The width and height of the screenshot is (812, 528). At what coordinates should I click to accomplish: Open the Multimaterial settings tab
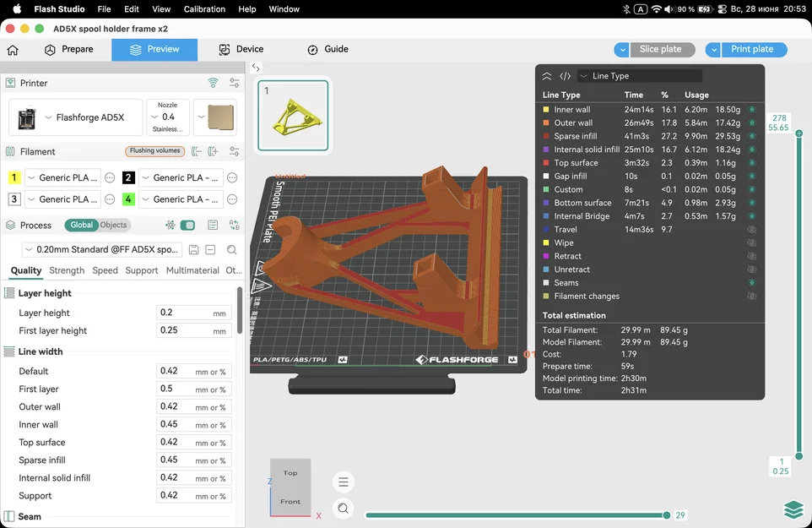[x=192, y=270]
